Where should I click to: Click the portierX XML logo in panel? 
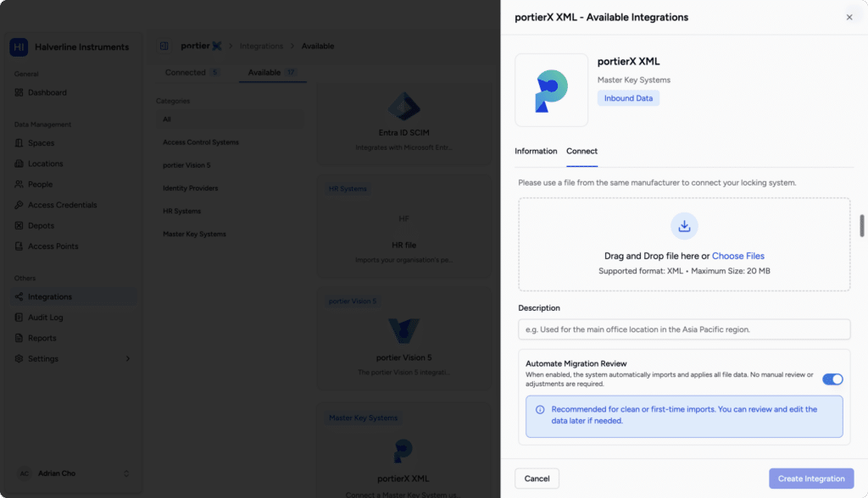point(551,90)
